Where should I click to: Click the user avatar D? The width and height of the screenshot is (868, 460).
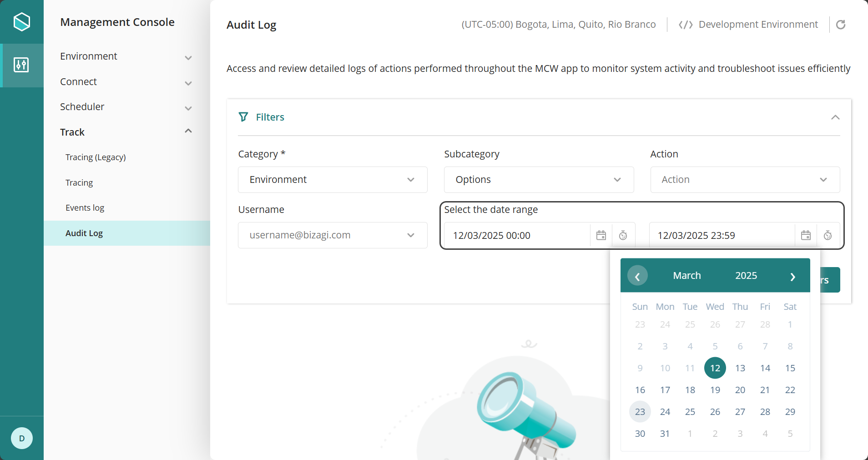click(x=21, y=438)
